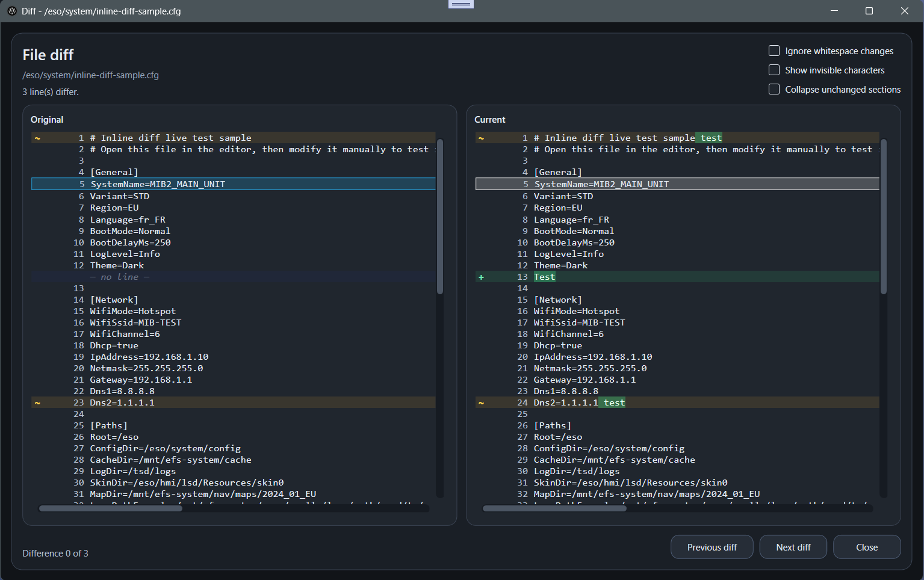Toggle Show invisible characters checkbox
This screenshot has height=580, width=924.
coord(774,70)
